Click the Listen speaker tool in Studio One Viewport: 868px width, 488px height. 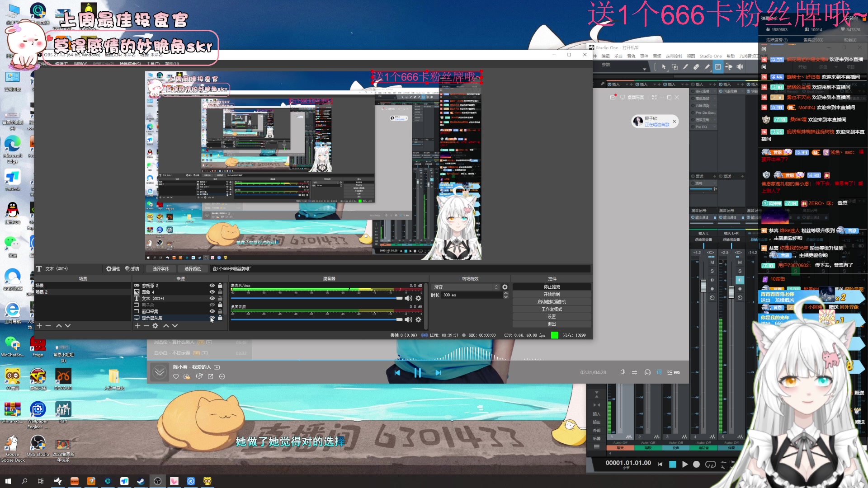pyautogui.click(x=740, y=67)
